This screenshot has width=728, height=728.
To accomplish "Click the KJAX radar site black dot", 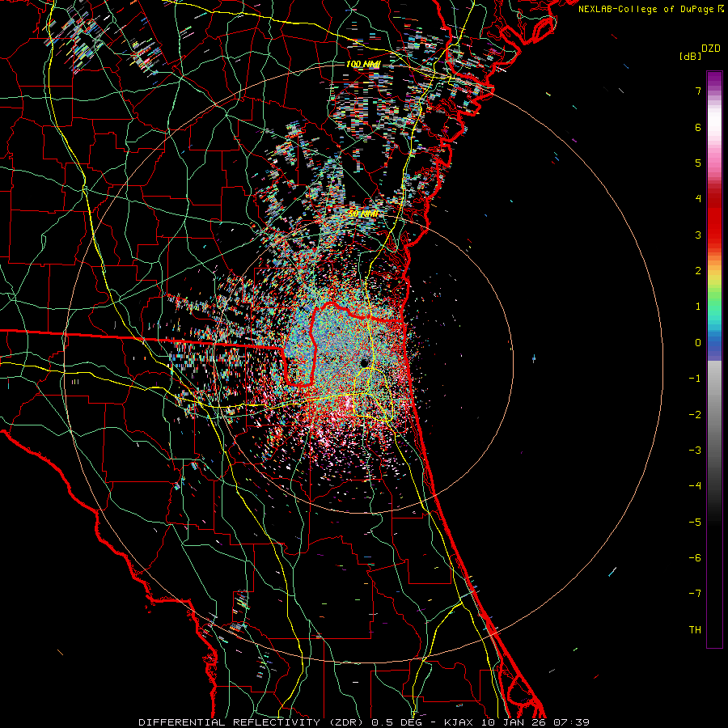I will [x=365, y=362].
